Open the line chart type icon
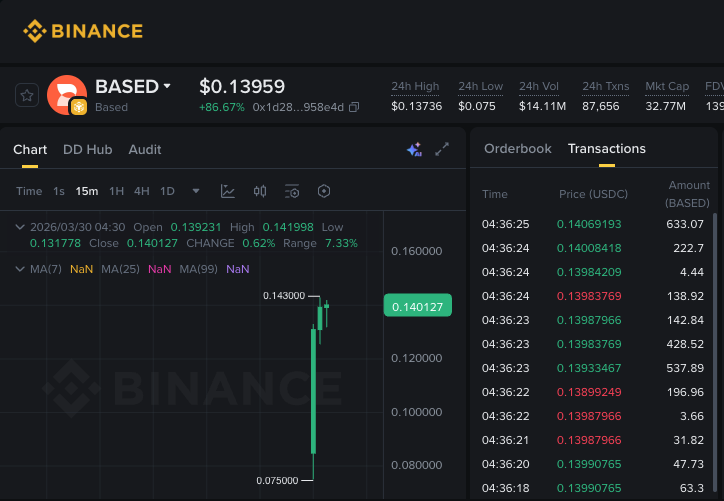This screenshot has width=724, height=501. tap(228, 191)
